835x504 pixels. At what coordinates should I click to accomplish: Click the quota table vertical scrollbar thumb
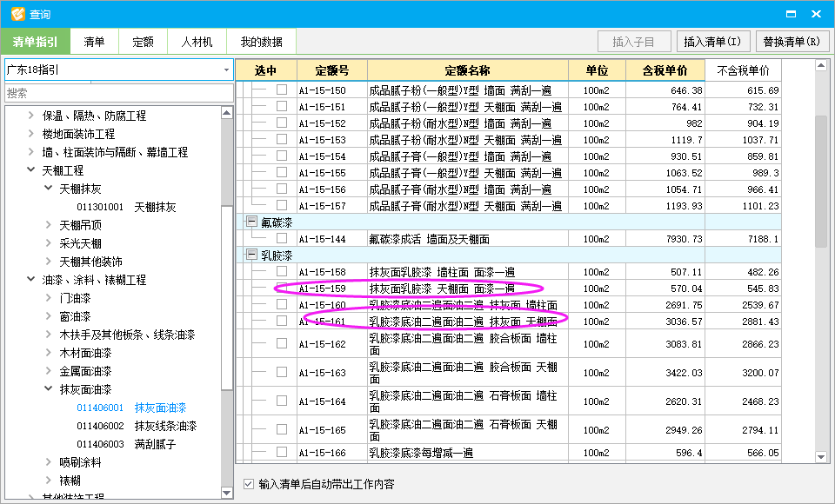[820, 181]
